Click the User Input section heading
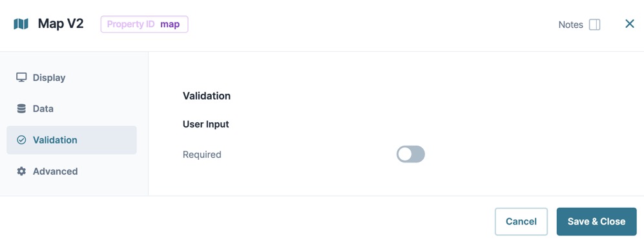The width and height of the screenshot is (644, 242). coord(206,124)
